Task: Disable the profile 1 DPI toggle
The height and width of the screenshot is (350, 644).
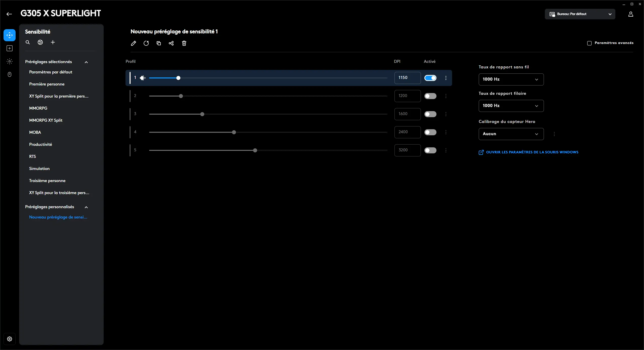Action: (x=430, y=78)
